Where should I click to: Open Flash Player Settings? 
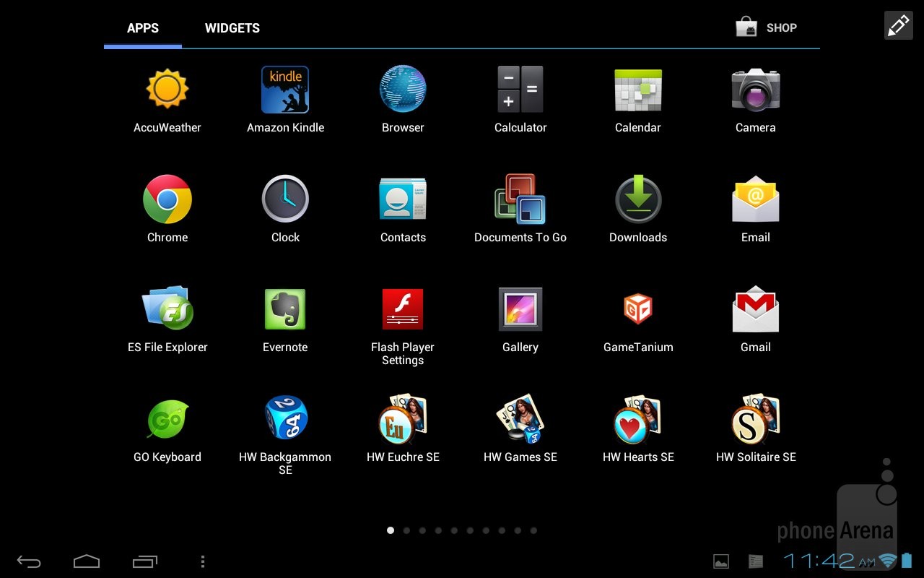point(403,309)
